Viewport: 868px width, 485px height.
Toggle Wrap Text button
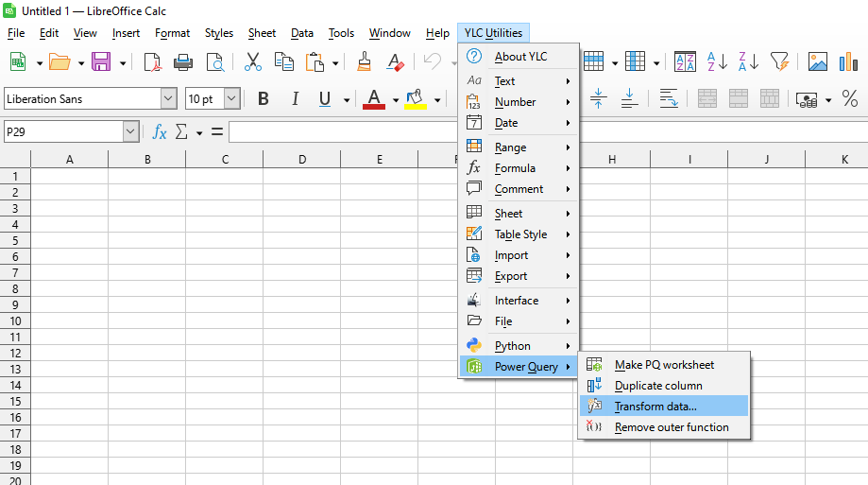(669, 99)
